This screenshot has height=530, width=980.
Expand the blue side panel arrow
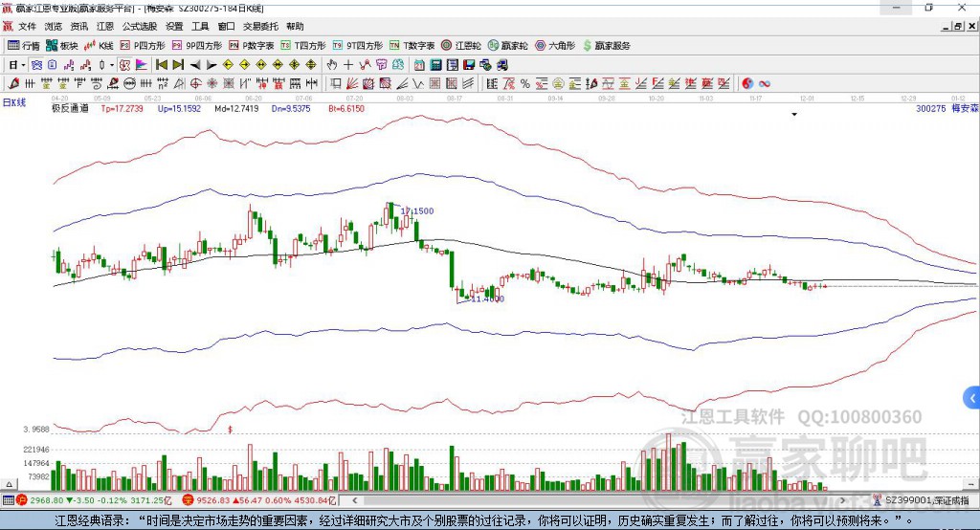[x=972, y=397]
